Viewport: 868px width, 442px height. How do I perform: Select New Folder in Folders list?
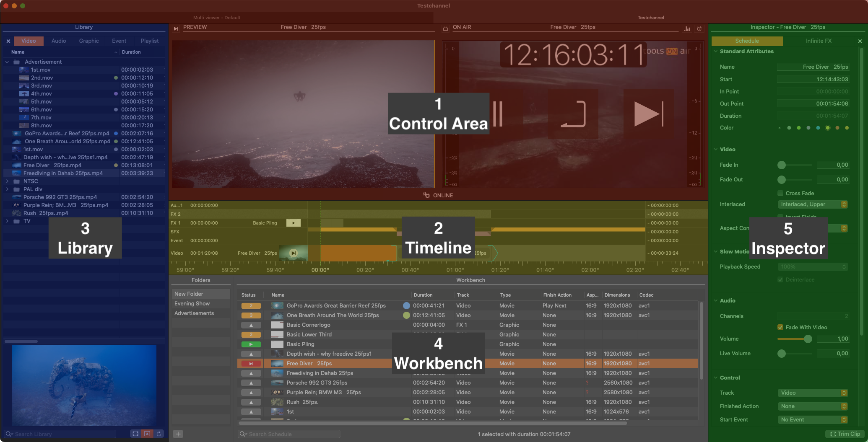tap(201, 294)
